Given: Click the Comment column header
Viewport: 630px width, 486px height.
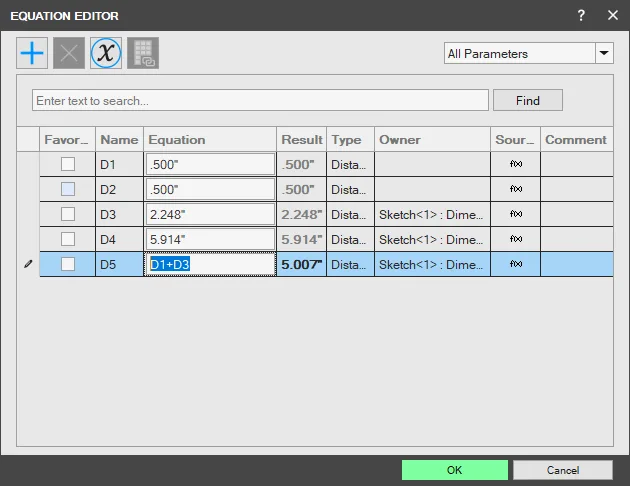Looking at the screenshot, I should 577,139.
